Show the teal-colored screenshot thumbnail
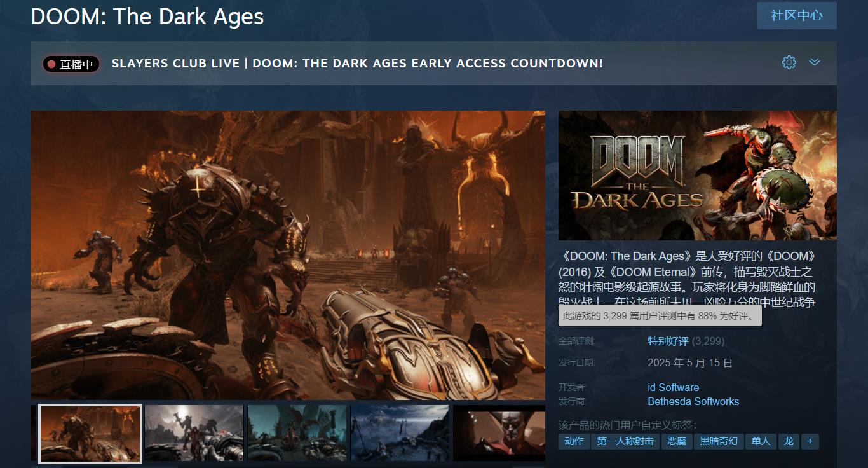Viewport: 868px width, 468px height. pyautogui.click(x=297, y=433)
